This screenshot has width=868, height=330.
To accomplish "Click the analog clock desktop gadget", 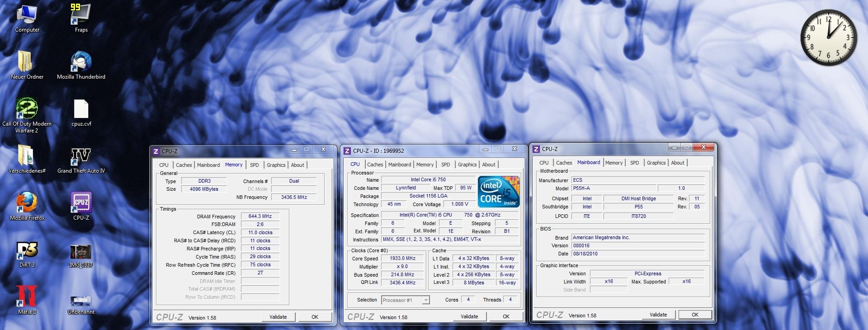I will coord(829,38).
